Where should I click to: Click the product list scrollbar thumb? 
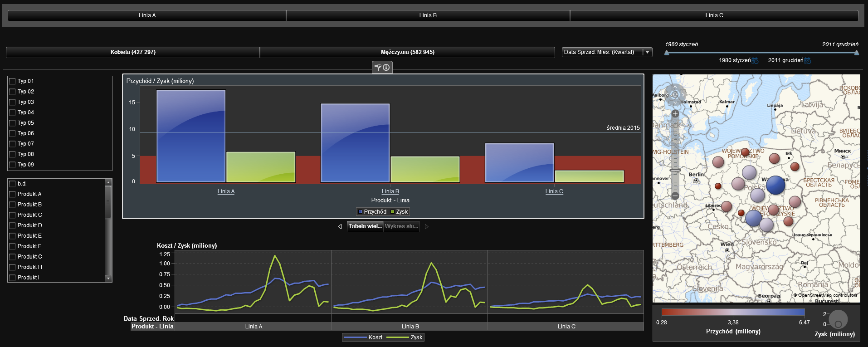coord(108,202)
